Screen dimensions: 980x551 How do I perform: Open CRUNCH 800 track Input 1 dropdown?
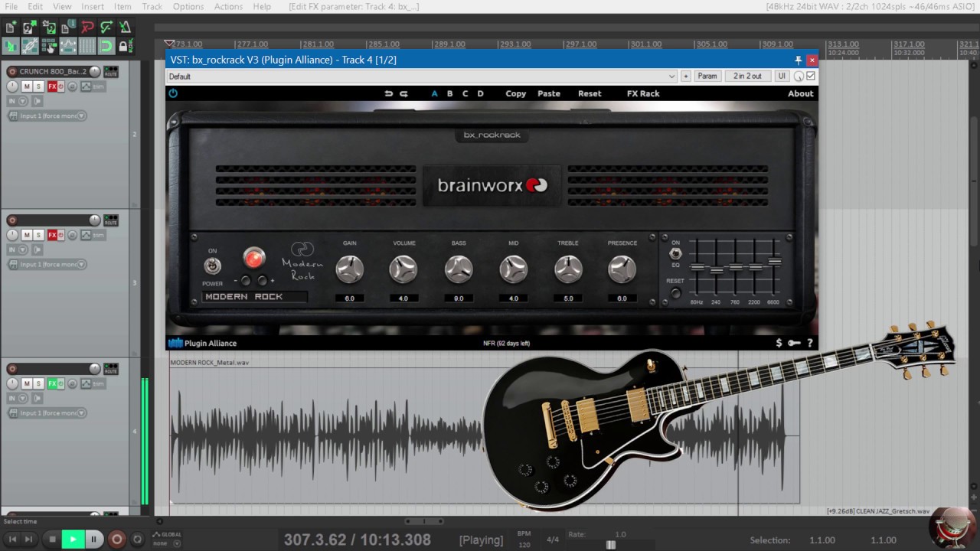[x=47, y=116]
